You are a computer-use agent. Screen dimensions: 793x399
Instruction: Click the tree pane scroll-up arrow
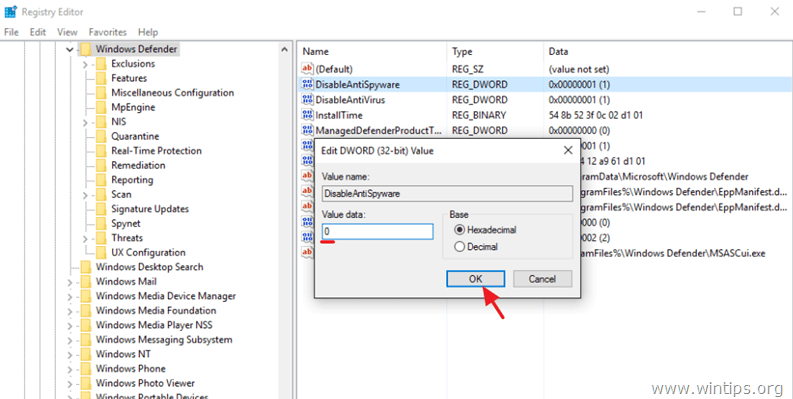pos(284,50)
